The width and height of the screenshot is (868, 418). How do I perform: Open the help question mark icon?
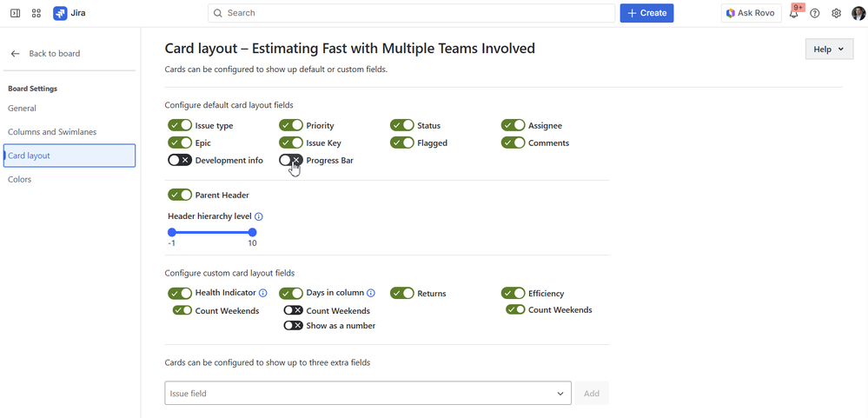[x=815, y=13]
